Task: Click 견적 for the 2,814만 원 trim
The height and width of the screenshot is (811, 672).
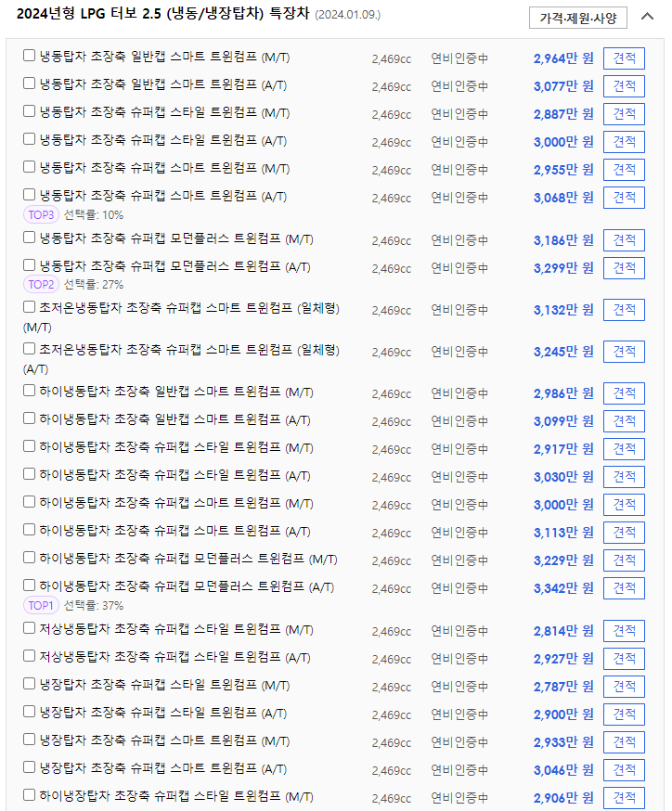Action: 624,631
